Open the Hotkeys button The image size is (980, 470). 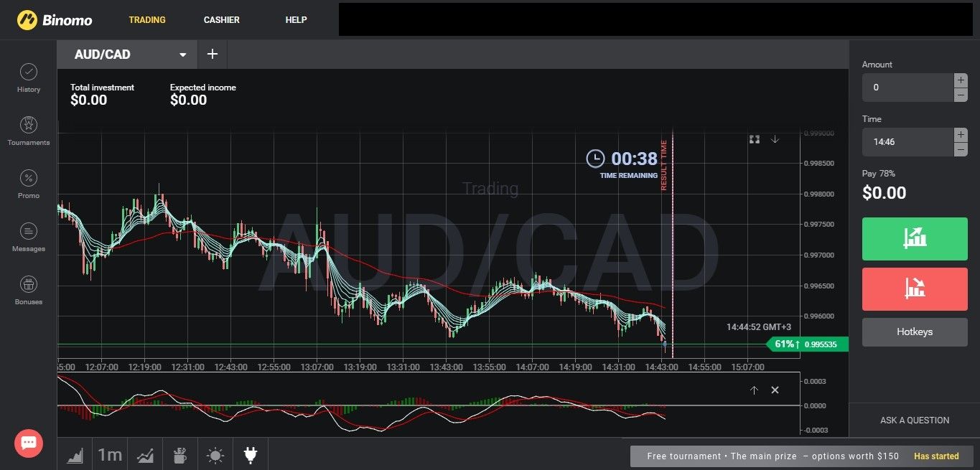tap(915, 332)
